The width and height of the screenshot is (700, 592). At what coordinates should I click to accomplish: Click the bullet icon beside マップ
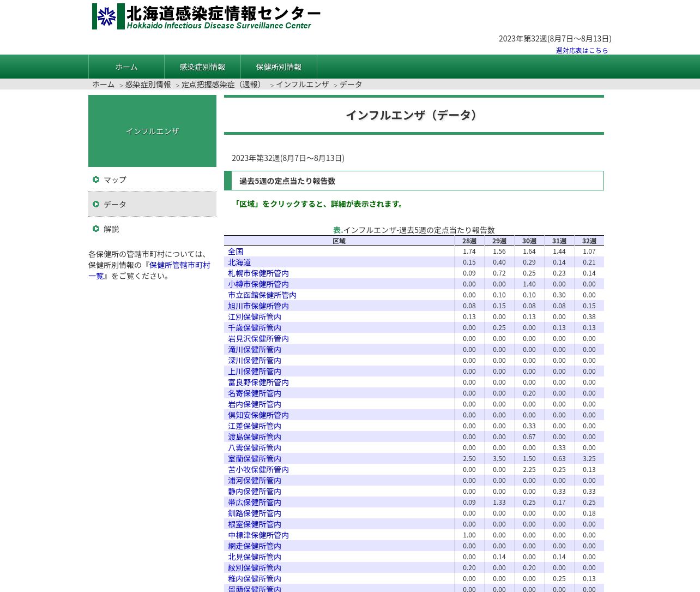point(96,180)
